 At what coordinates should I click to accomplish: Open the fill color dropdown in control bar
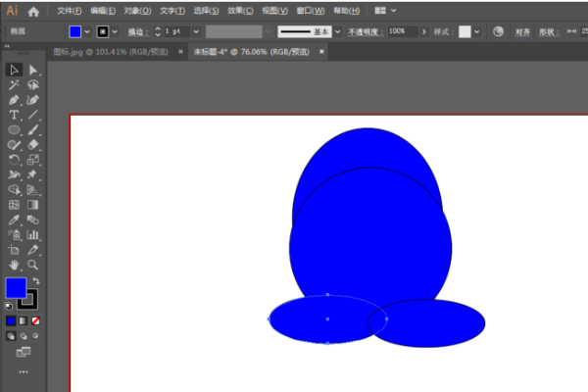point(88,31)
